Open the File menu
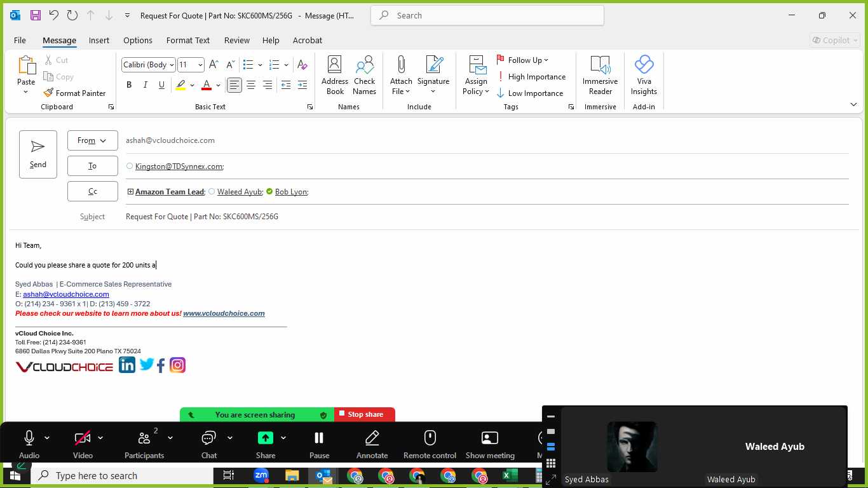The image size is (868, 488). point(20,40)
